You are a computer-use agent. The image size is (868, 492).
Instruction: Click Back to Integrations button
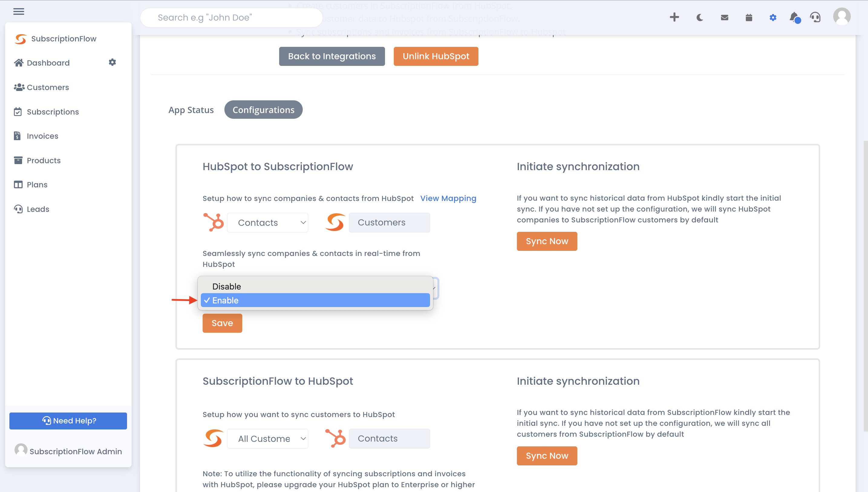pos(332,56)
